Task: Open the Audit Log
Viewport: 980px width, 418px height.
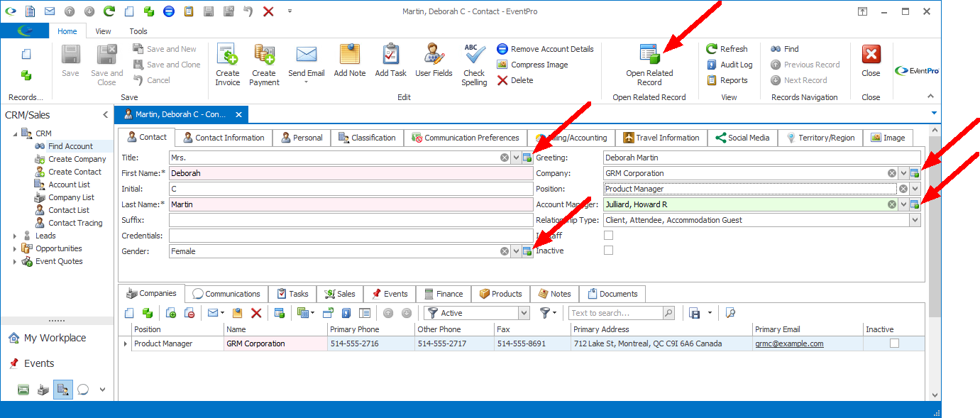Action: [730, 65]
